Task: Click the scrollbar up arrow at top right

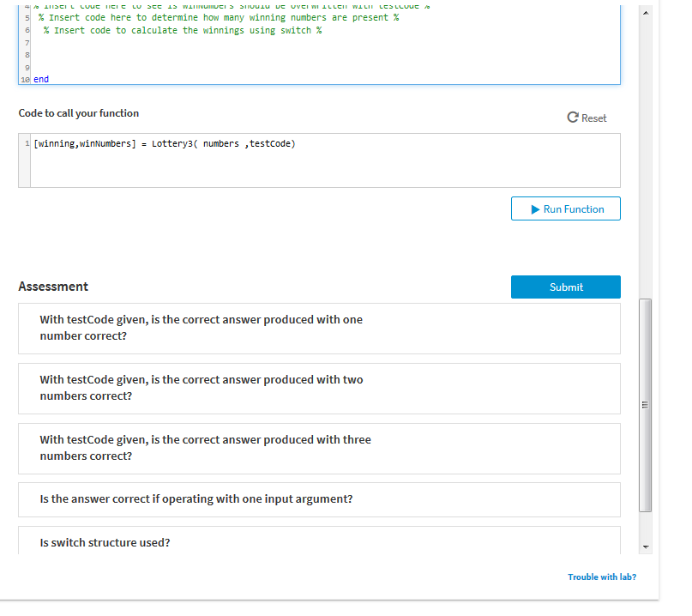Action: pyautogui.click(x=645, y=11)
